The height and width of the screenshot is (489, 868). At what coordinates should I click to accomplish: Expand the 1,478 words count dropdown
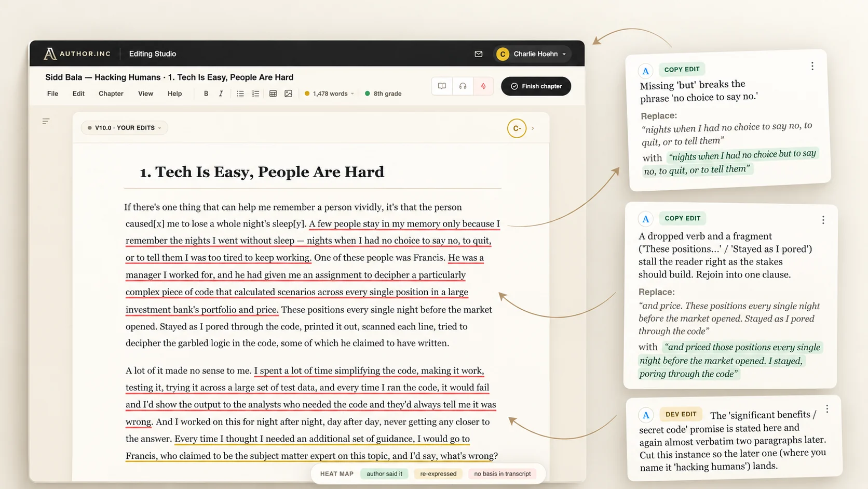coord(330,94)
